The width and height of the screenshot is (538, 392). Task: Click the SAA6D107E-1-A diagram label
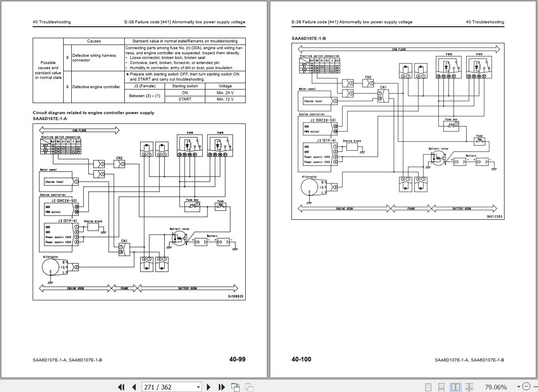pos(50,119)
